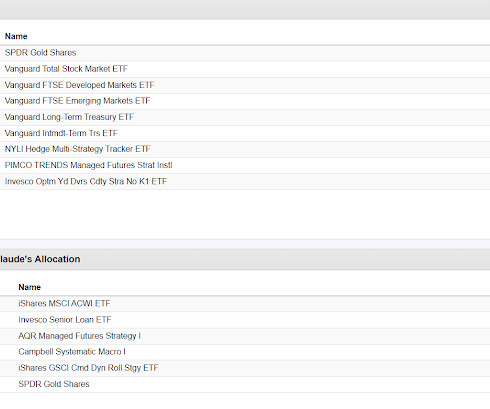Sort Claude's Allocation table by Name header
490x409 pixels.
(29, 287)
